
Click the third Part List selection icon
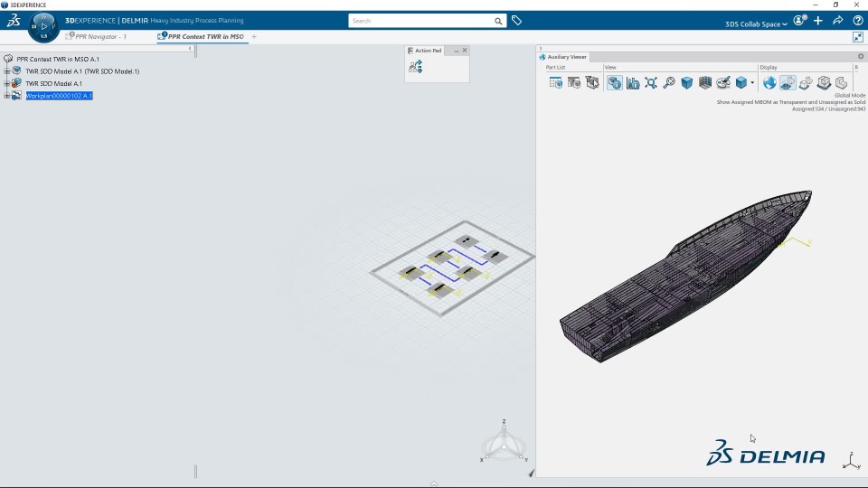592,83
